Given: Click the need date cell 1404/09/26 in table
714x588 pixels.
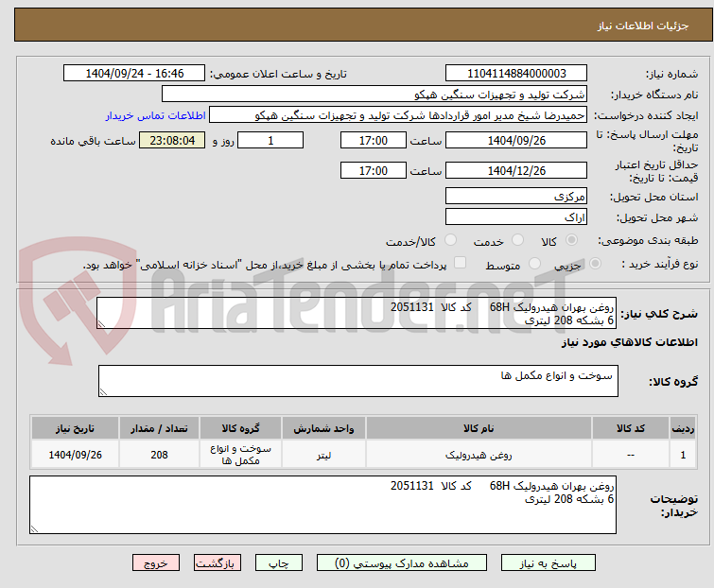Looking at the screenshot, I should (x=75, y=455).
